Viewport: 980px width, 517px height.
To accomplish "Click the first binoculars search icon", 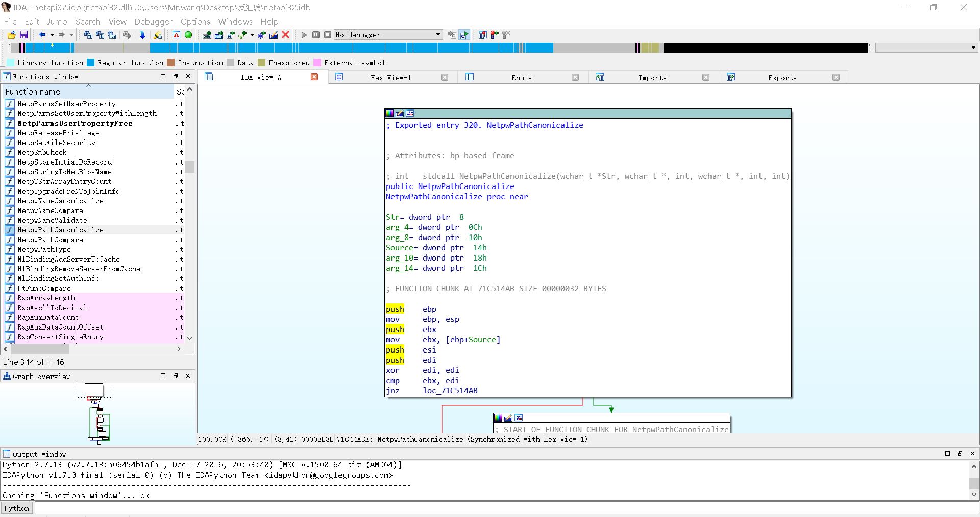I will (x=88, y=35).
